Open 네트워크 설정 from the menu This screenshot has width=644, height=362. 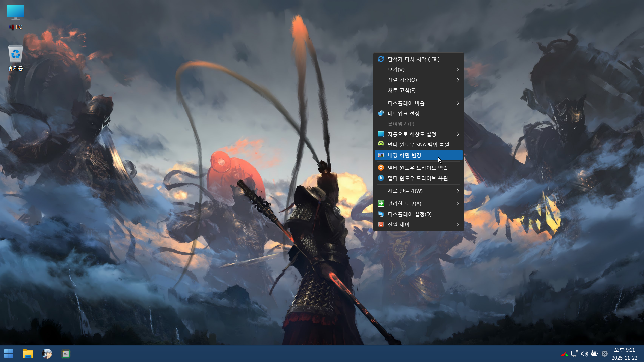403,113
